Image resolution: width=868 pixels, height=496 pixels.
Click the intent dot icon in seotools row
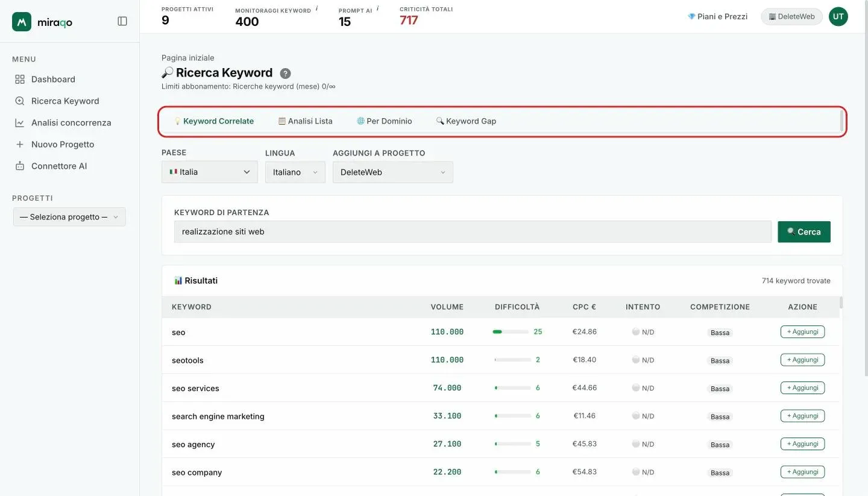click(x=635, y=360)
